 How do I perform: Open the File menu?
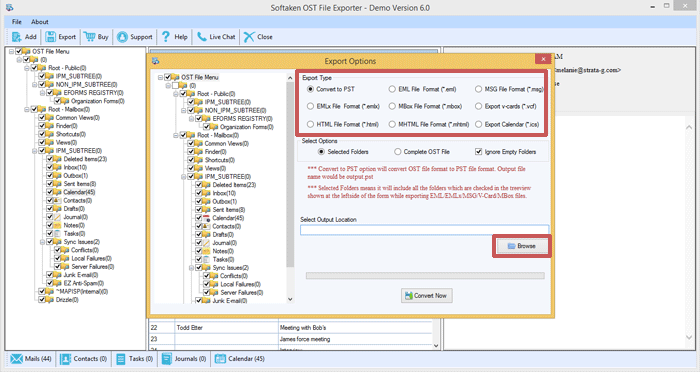point(17,21)
